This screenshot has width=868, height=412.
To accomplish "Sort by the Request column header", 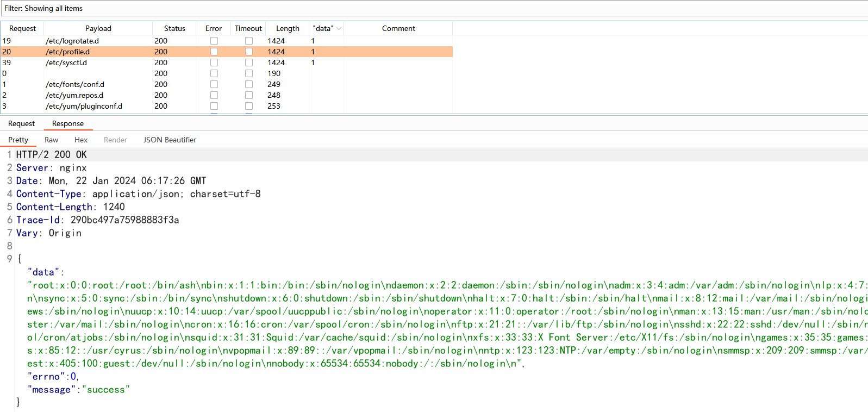I will (22, 28).
